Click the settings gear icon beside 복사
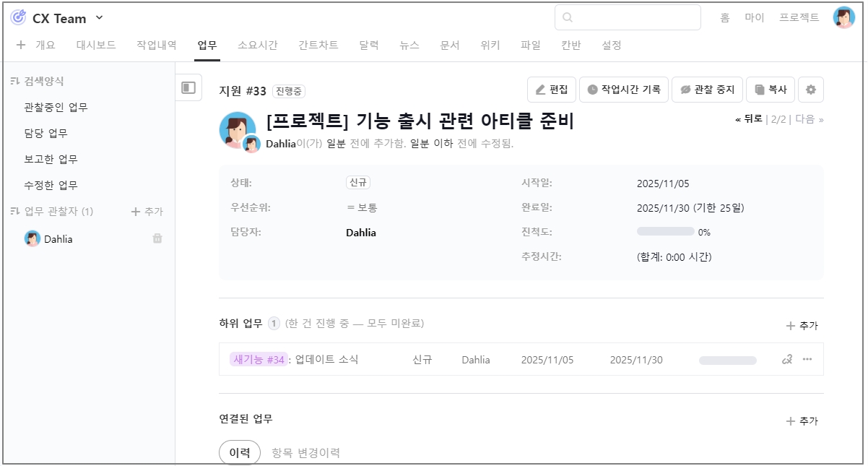 [810, 90]
